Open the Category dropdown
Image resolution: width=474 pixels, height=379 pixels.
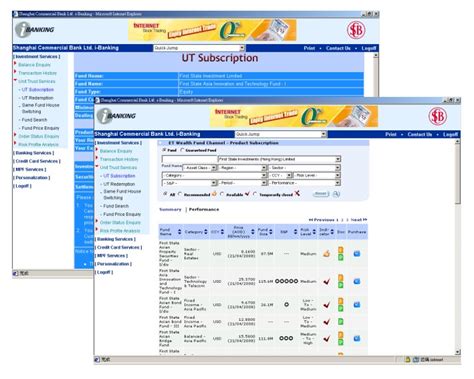click(214, 175)
